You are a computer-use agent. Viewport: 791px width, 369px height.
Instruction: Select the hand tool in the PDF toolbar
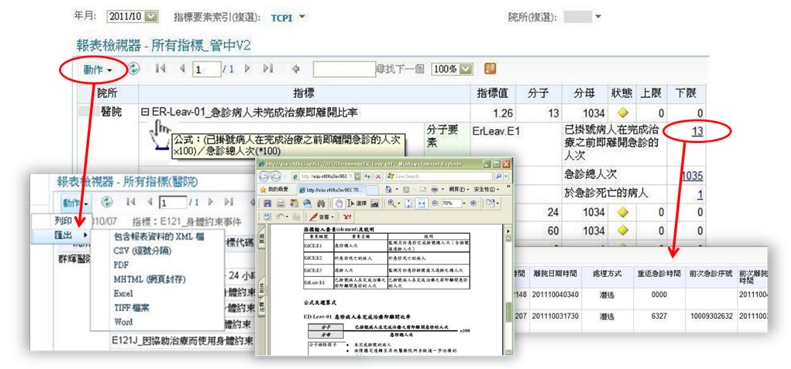[338, 203]
